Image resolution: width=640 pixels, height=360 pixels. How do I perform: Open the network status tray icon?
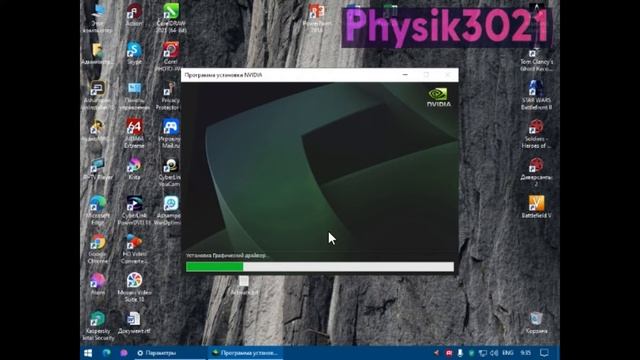click(x=483, y=353)
